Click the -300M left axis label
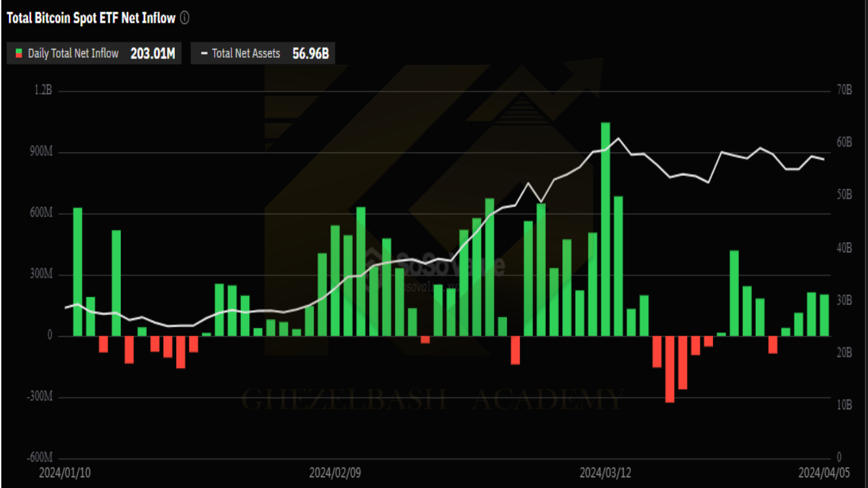 [39, 397]
